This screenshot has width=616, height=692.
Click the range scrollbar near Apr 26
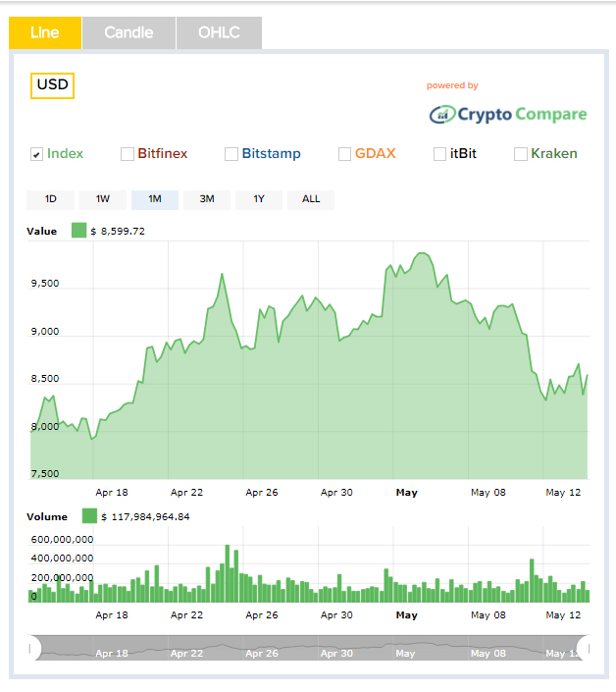pyautogui.click(x=262, y=653)
